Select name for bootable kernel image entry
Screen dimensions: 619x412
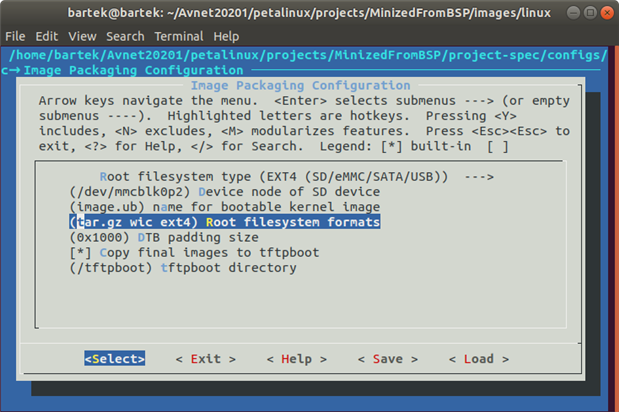point(225,206)
